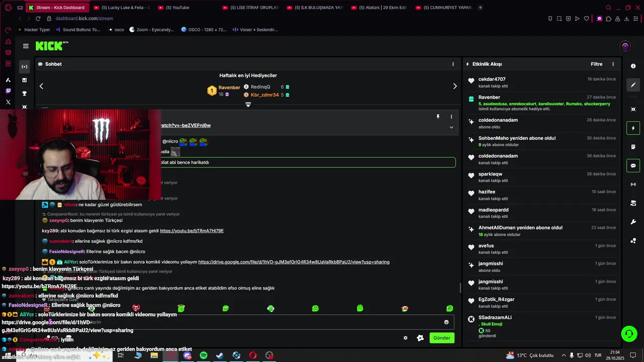The height and width of the screenshot is (362, 644).
Task: Open Discord from the taskbar
Action: (187, 355)
